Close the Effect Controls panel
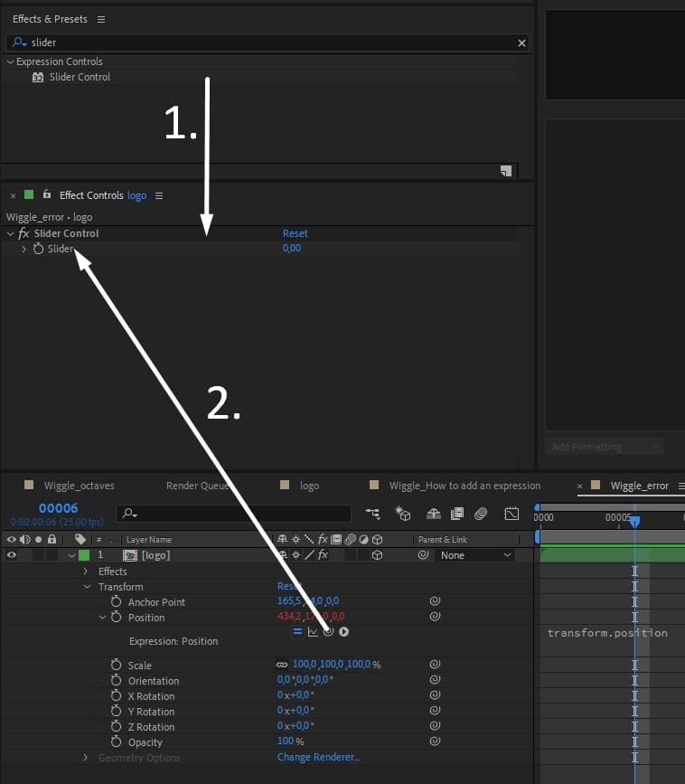 pyautogui.click(x=13, y=195)
